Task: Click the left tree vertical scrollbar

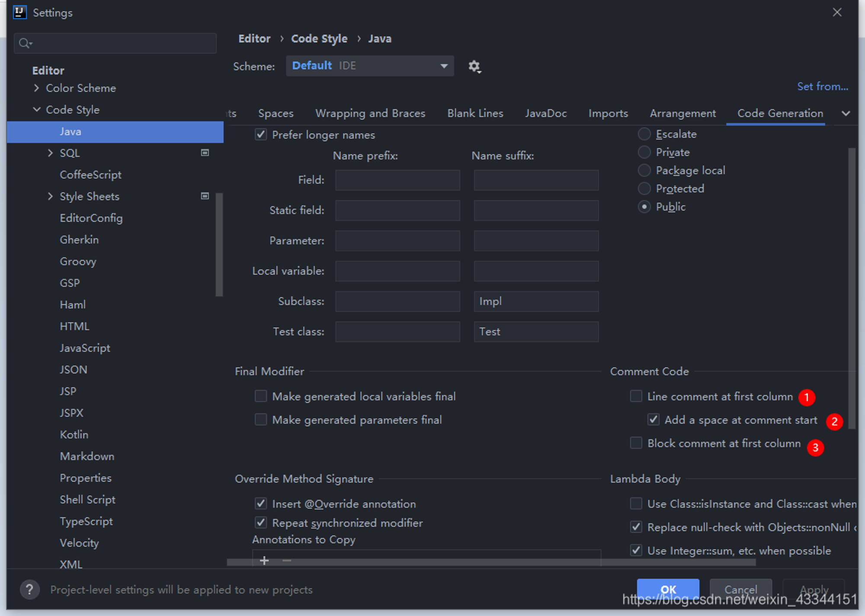Action: click(x=219, y=245)
